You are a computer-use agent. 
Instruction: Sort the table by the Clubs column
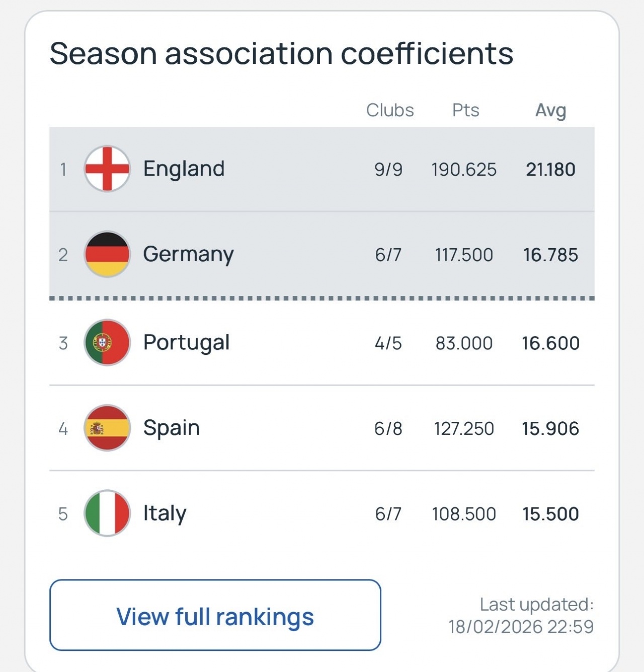390,110
